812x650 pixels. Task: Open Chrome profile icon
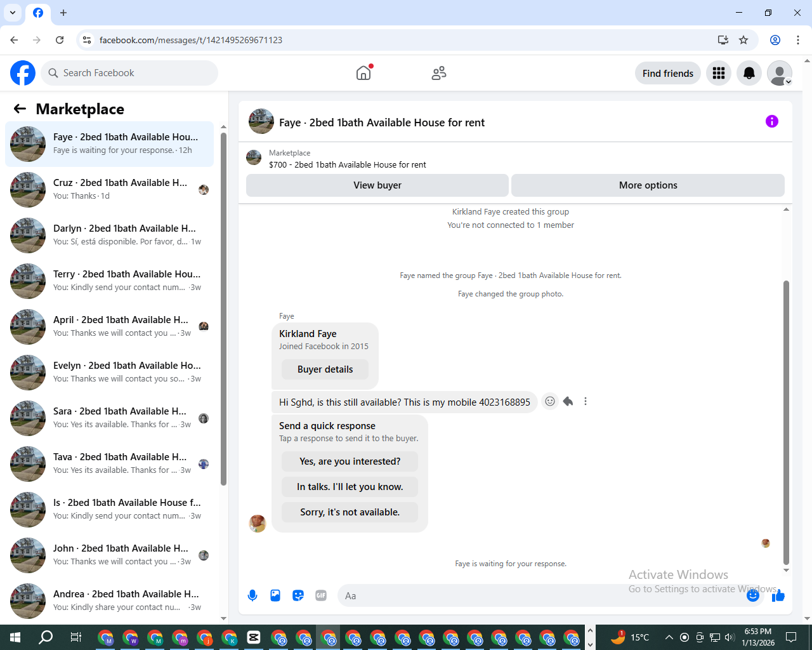[x=775, y=40]
